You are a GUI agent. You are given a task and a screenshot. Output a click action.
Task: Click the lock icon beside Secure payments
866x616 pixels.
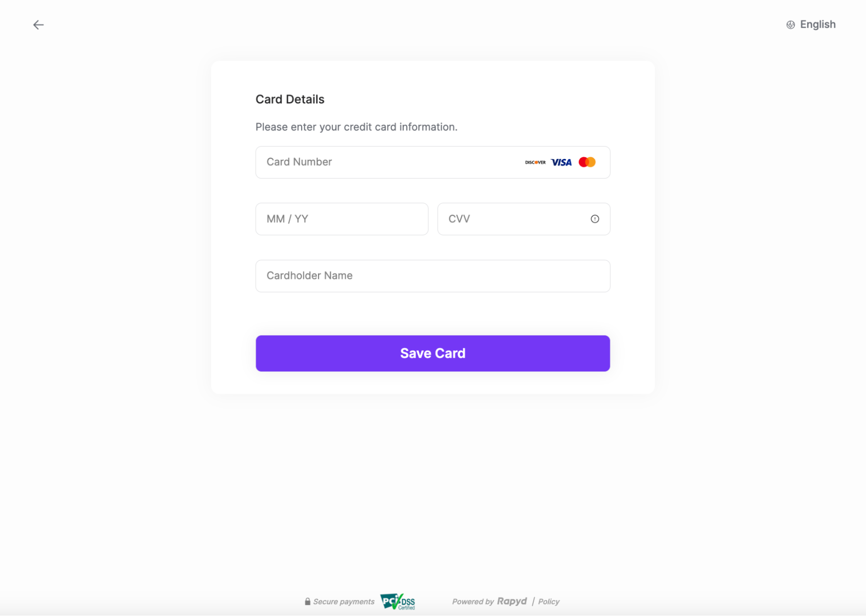click(x=308, y=601)
